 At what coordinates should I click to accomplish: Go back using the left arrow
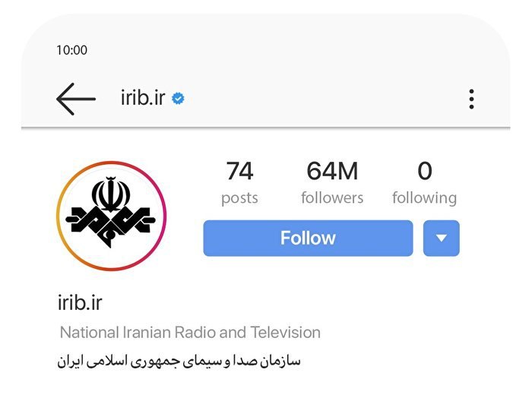(76, 99)
